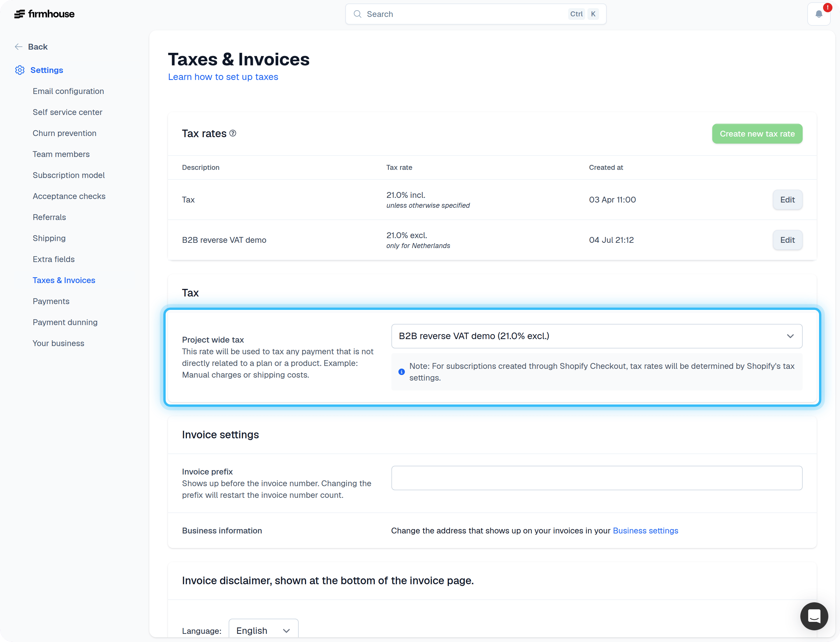840x642 pixels.
Task: Click the help icon beside Tax rates
Action: pyautogui.click(x=233, y=133)
